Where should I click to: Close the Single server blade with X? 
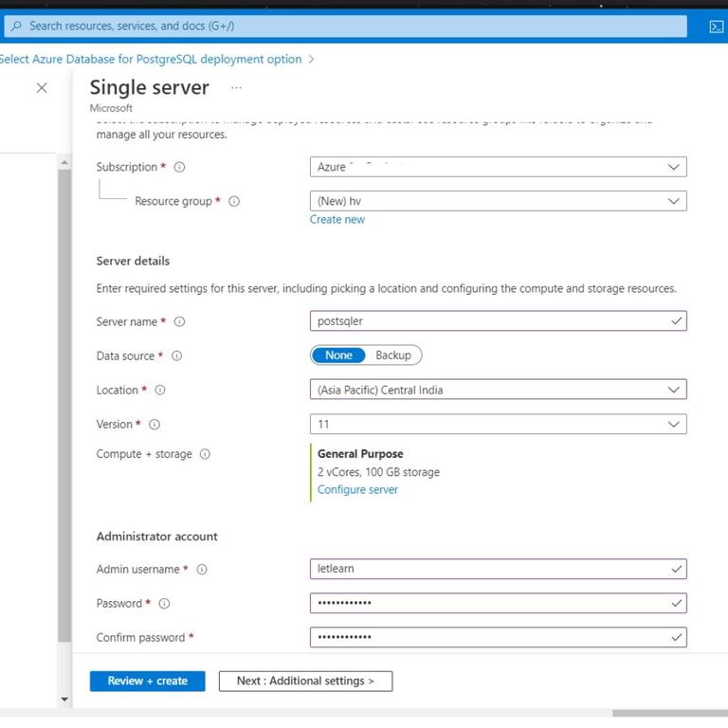(42, 88)
